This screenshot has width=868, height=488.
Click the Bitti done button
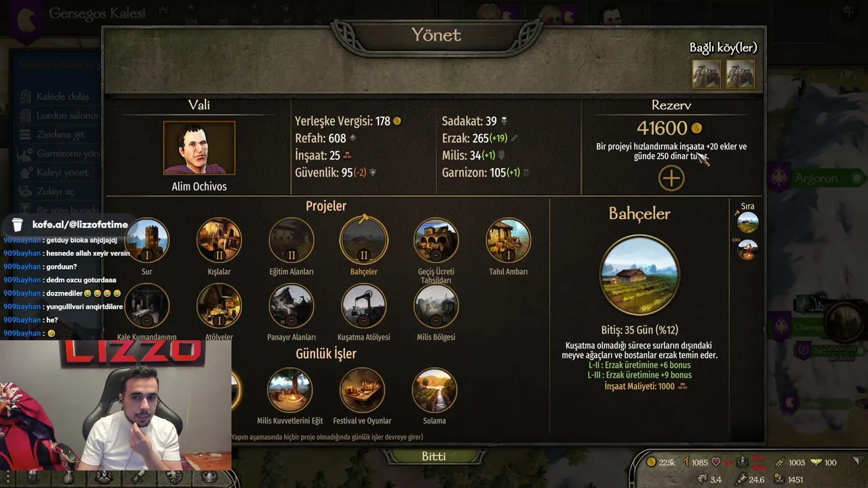434,456
